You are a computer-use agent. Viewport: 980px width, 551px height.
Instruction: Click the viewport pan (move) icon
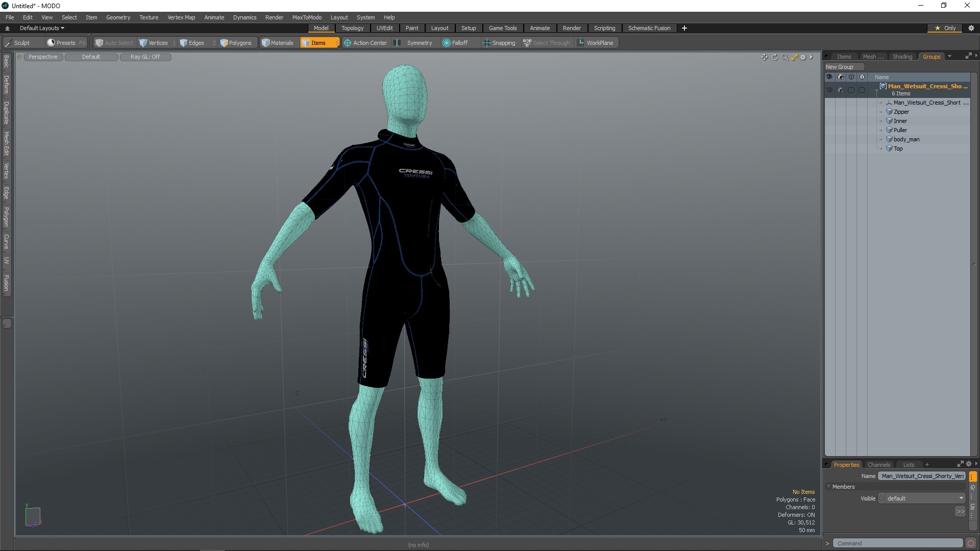pyautogui.click(x=764, y=57)
